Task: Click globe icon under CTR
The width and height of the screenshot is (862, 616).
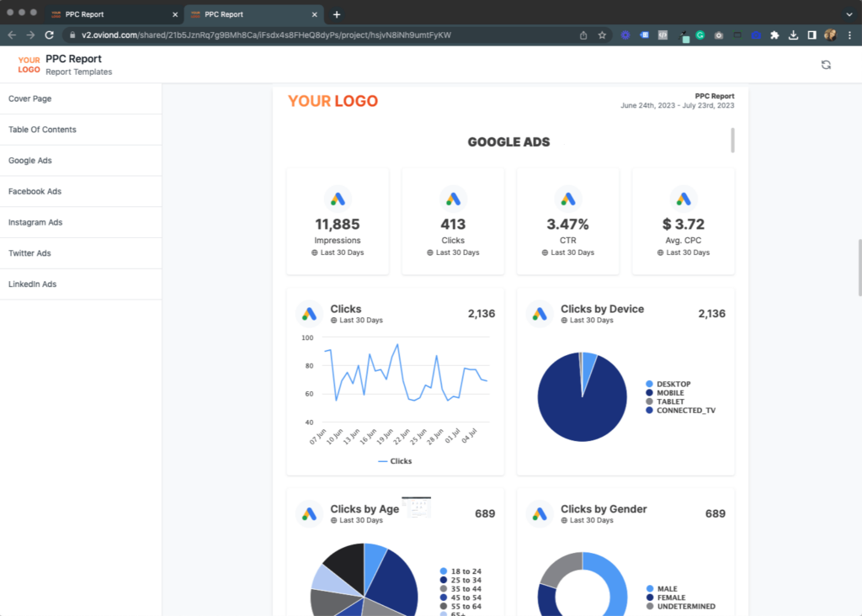Action: click(545, 252)
